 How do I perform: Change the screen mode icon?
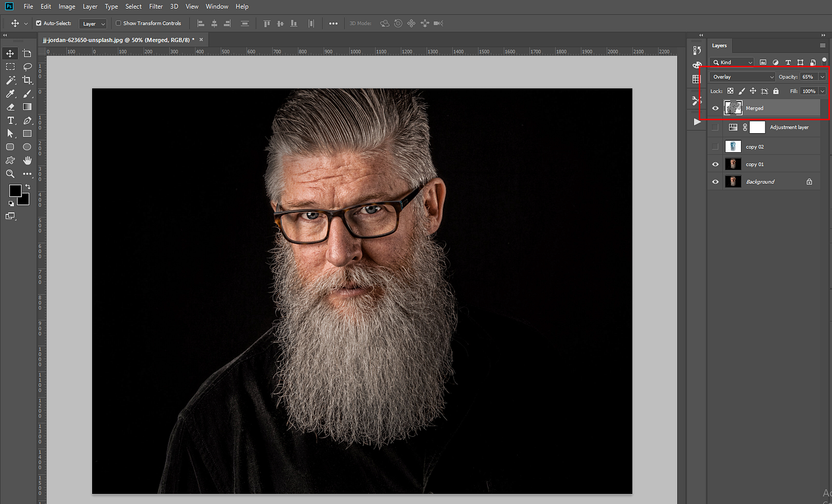pyautogui.click(x=10, y=216)
